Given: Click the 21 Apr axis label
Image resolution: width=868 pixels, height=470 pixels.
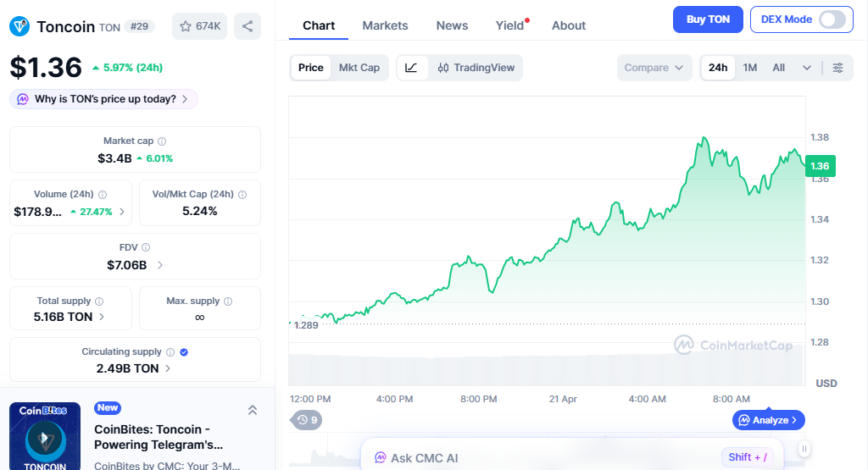Looking at the screenshot, I should click(x=563, y=399).
